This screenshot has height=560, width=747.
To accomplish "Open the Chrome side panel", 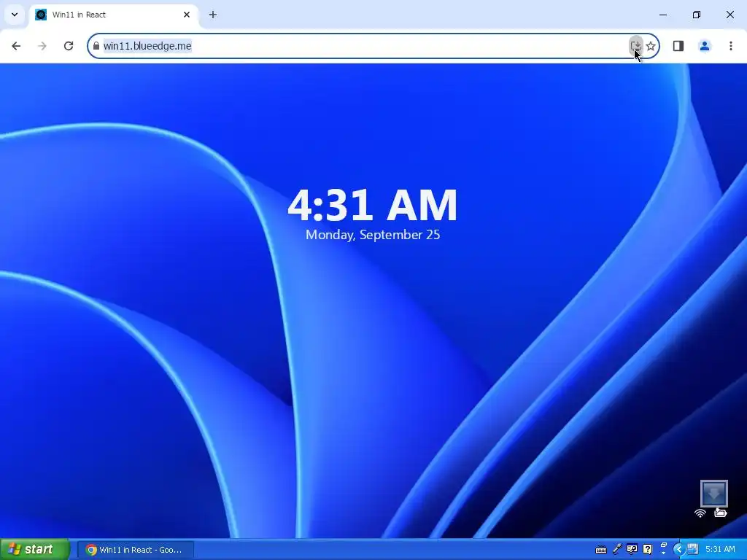I will click(678, 46).
